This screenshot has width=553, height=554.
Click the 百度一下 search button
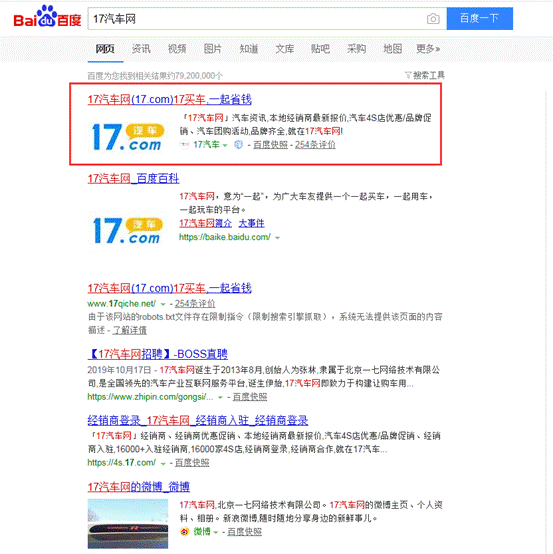[480, 18]
